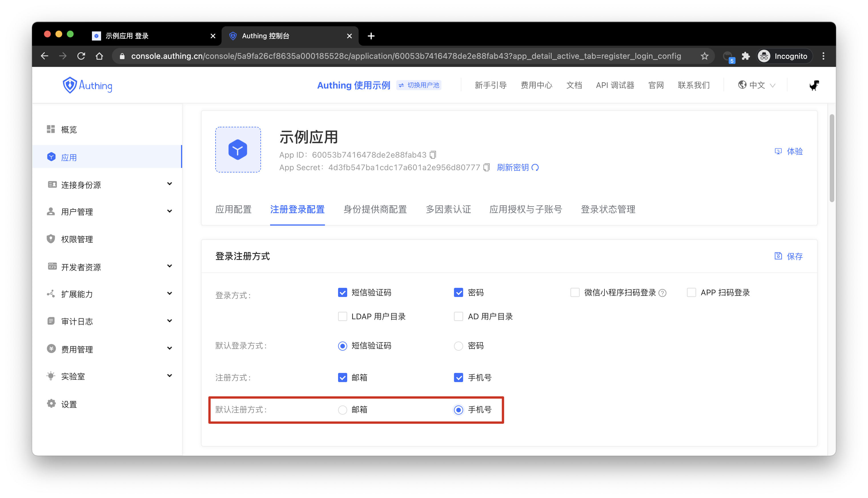
Task: Open the user avatar at top right
Action: pyautogui.click(x=814, y=85)
